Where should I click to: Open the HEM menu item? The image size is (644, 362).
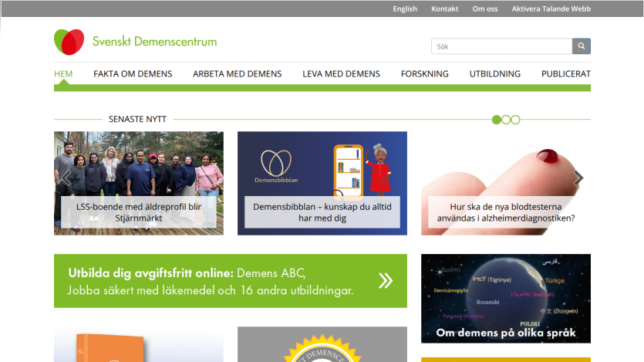click(63, 74)
